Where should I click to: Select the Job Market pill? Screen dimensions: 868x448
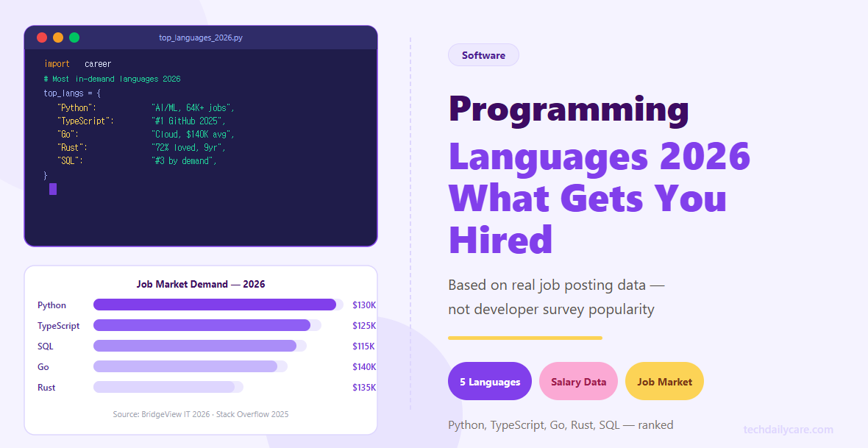coord(664,381)
